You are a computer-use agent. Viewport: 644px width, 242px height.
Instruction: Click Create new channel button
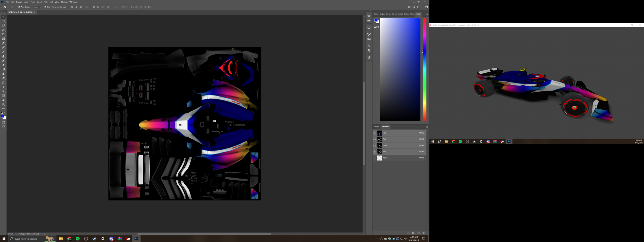pos(419,233)
